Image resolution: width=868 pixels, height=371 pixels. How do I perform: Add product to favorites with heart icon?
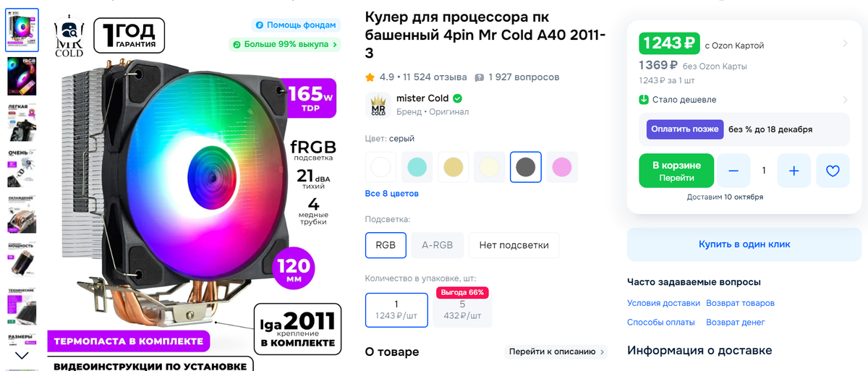pyautogui.click(x=833, y=171)
